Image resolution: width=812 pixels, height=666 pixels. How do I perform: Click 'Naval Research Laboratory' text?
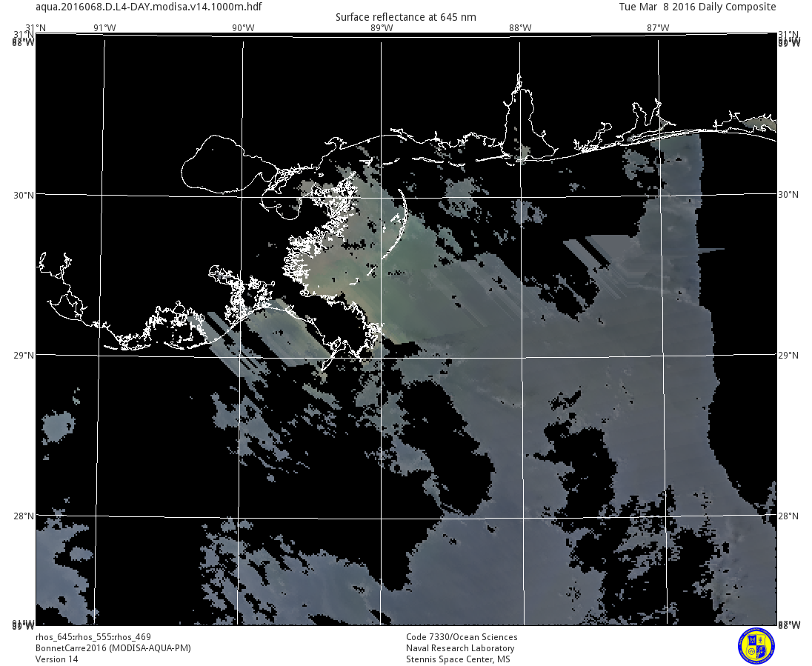tap(460, 648)
